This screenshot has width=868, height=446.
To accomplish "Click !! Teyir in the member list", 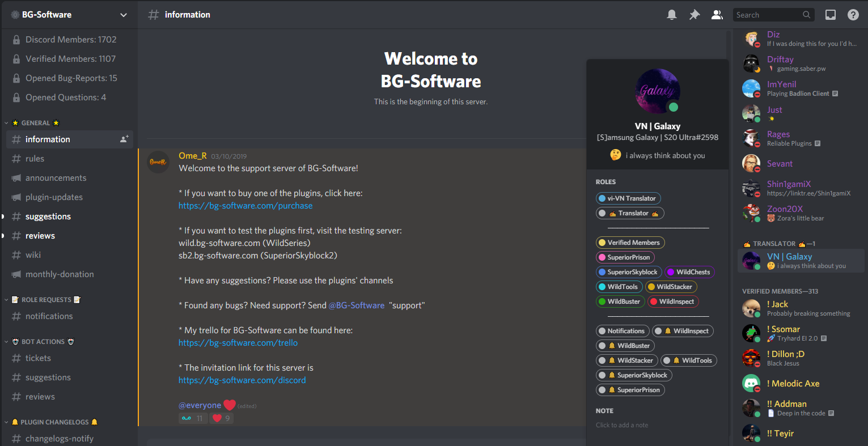I will 801,434.
